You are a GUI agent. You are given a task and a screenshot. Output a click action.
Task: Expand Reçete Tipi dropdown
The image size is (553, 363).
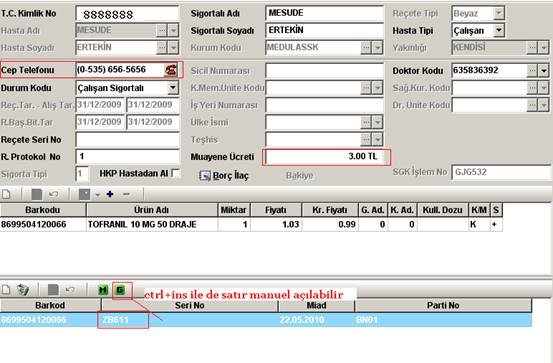point(499,13)
